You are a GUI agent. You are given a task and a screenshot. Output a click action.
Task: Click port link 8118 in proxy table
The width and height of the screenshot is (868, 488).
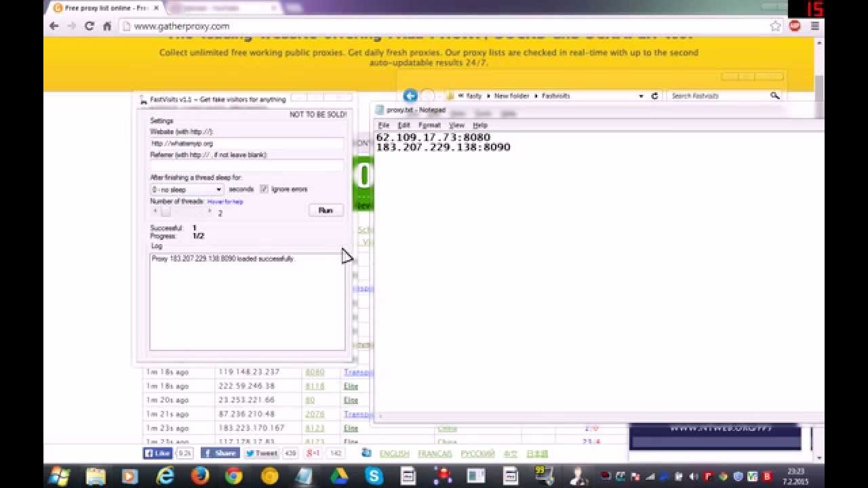click(315, 386)
